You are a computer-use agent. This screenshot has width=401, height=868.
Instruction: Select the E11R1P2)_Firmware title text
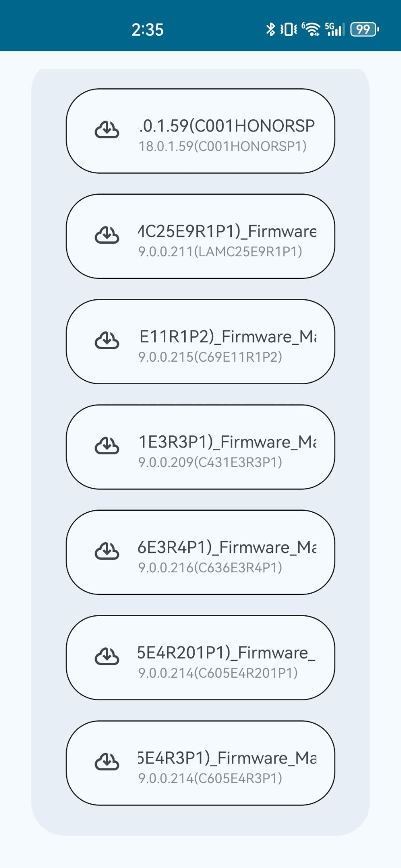(x=228, y=337)
